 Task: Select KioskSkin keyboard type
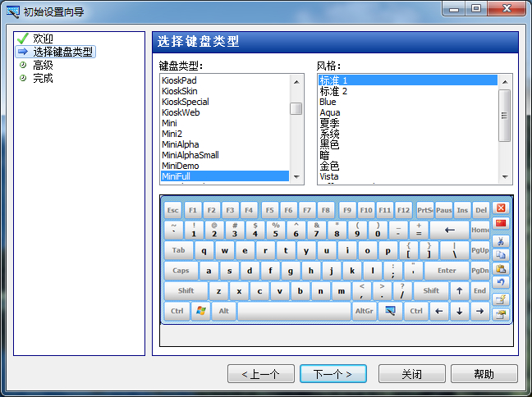point(225,91)
